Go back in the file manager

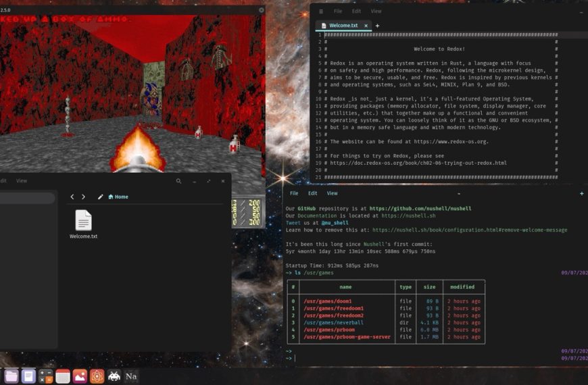(72, 197)
